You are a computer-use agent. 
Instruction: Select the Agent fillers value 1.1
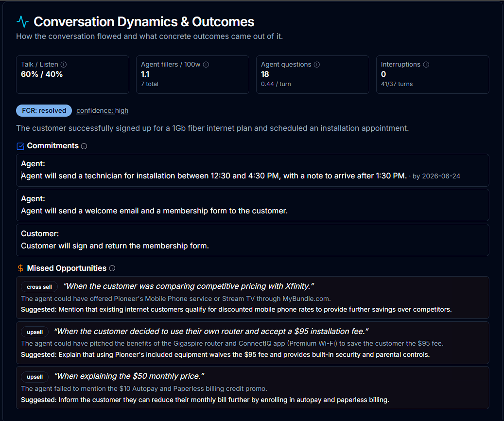145,74
